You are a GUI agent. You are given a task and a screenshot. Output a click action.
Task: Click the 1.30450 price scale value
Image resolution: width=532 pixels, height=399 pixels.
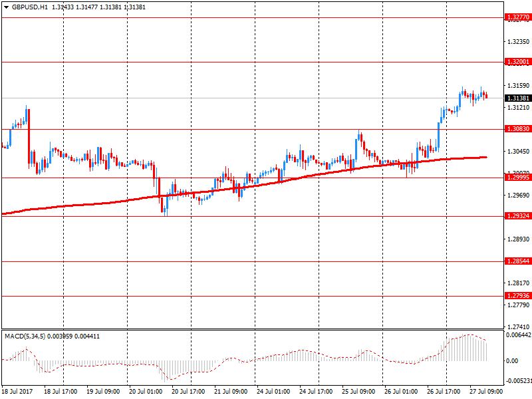(x=519, y=152)
